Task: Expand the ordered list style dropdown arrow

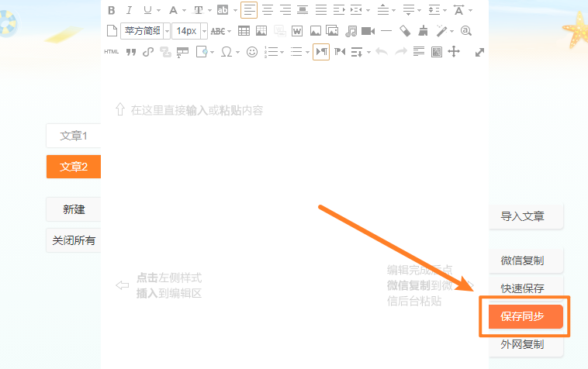Action: coord(282,52)
